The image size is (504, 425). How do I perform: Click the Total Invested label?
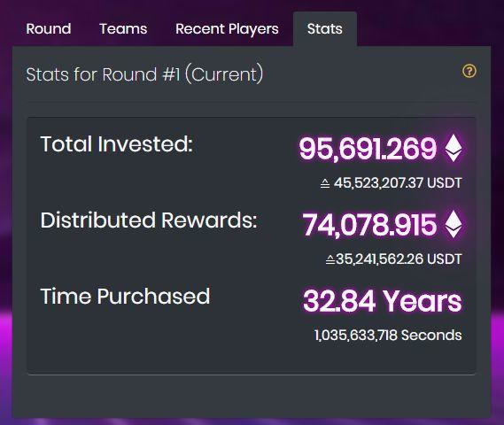click(117, 143)
